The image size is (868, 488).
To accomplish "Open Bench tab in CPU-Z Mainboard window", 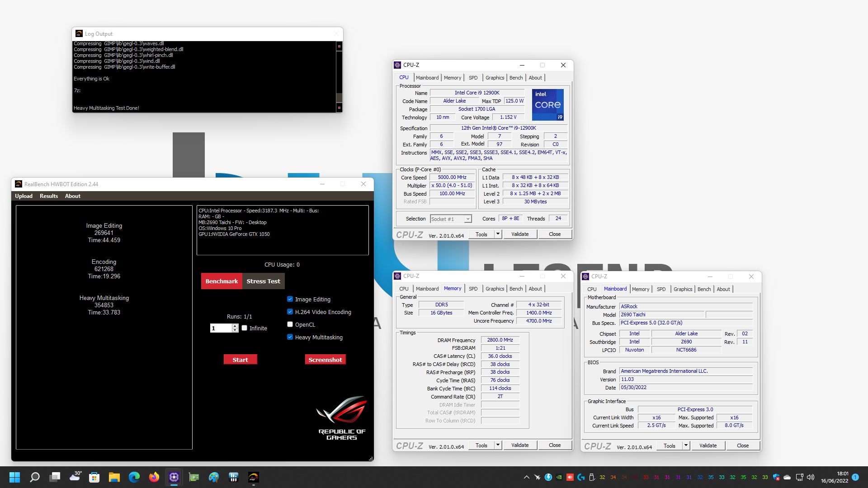I will (704, 289).
